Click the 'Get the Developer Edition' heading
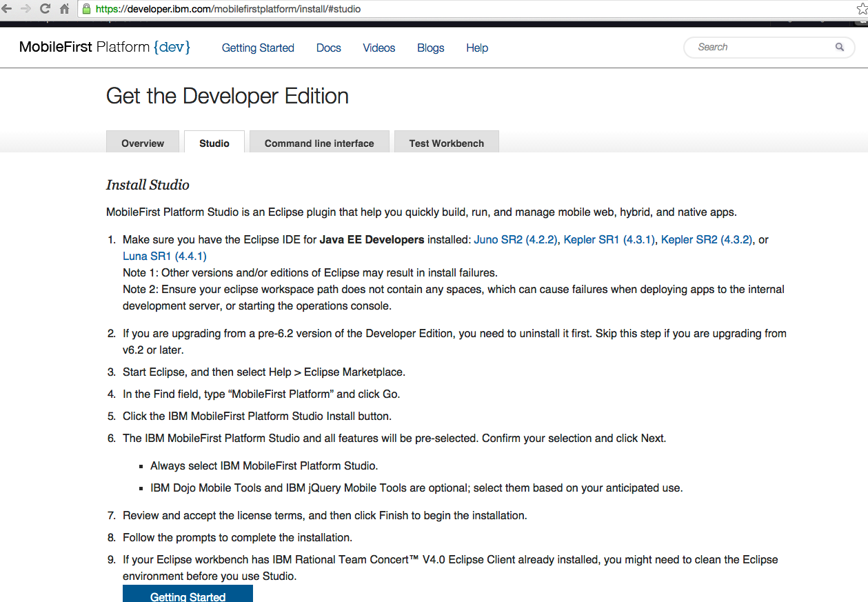 click(x=228, y=96)
